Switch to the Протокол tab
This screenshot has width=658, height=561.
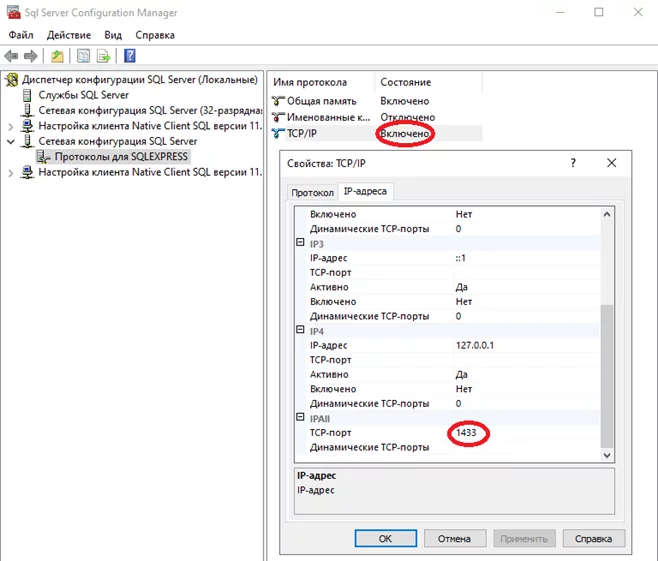click(x=312, y=193)
